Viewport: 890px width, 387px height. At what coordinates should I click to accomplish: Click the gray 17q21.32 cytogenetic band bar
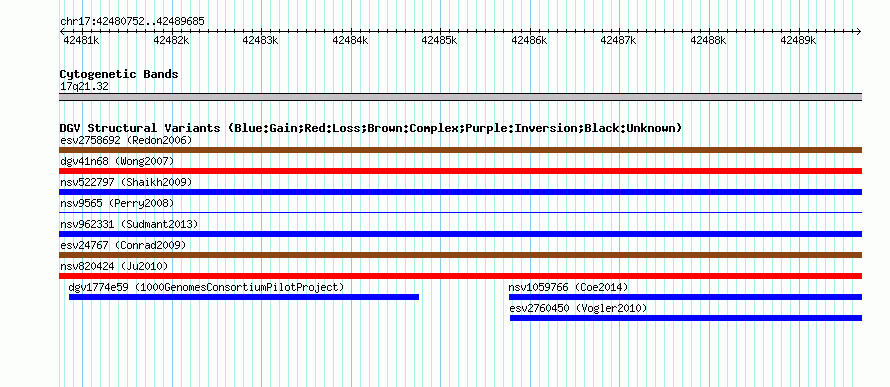(x=460, y=97)
